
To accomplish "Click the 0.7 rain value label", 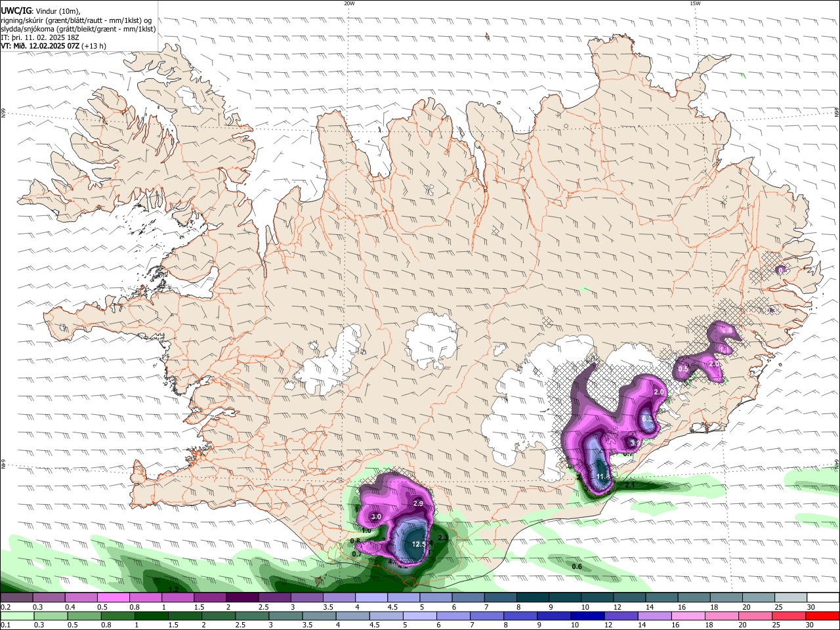I will point(357,554).
